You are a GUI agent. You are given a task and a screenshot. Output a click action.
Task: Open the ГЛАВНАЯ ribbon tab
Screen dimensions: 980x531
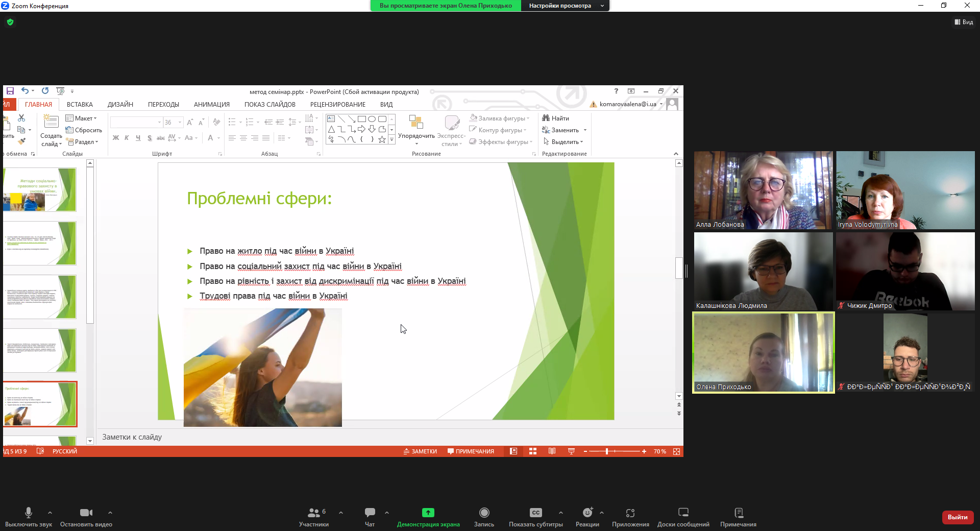point(38,105)
